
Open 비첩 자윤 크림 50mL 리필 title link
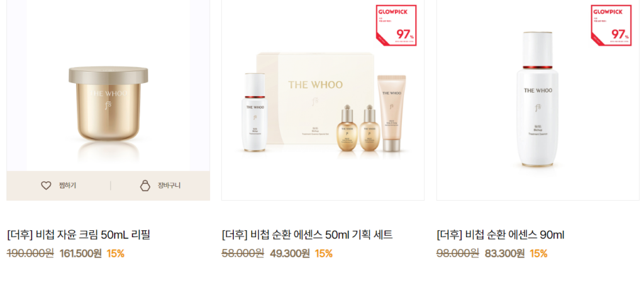(79, 235)
